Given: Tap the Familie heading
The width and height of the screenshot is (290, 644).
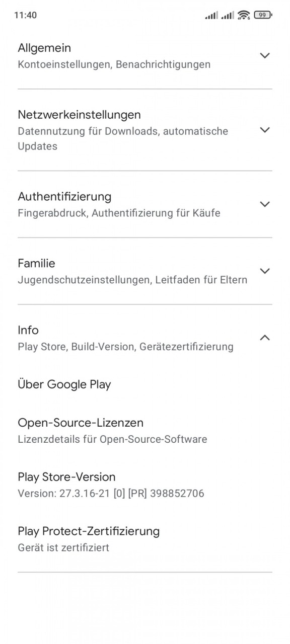Looking at the screenshot, I should click(x=36, y=263).
